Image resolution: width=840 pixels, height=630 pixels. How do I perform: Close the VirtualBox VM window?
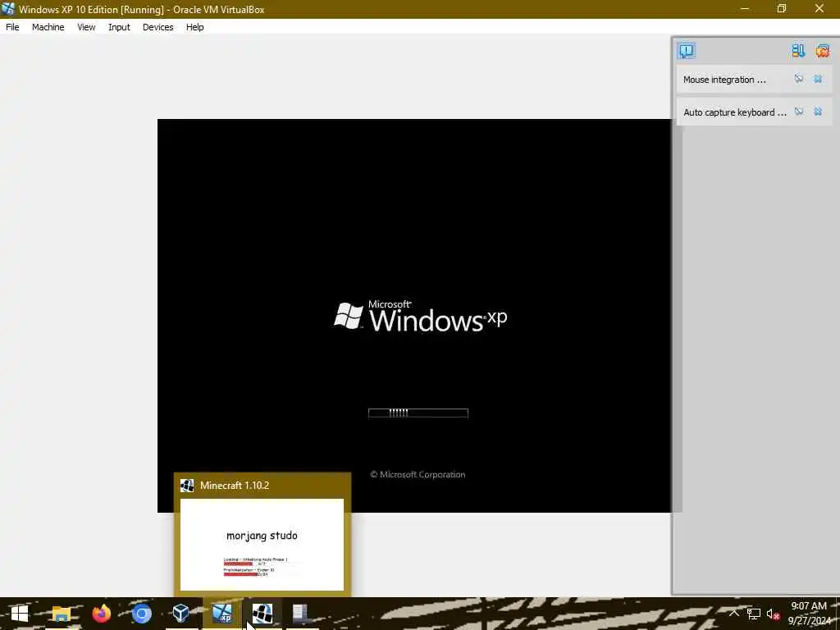pos(819,8)
